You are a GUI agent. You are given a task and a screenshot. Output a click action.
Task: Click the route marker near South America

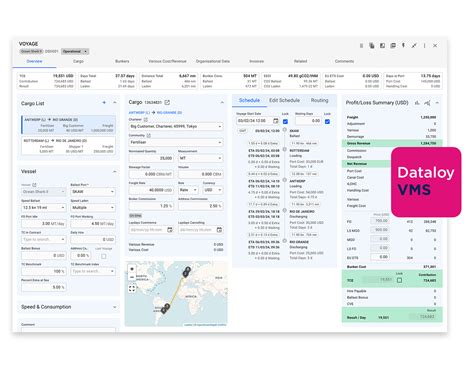165,309
